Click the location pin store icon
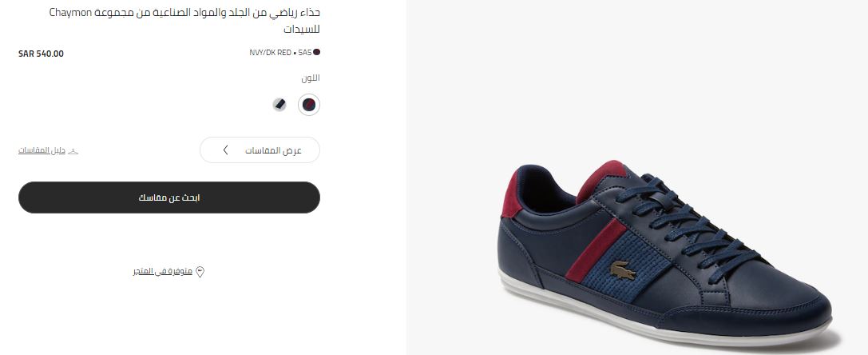The image size is (868, 355). (x=200, y=272)
